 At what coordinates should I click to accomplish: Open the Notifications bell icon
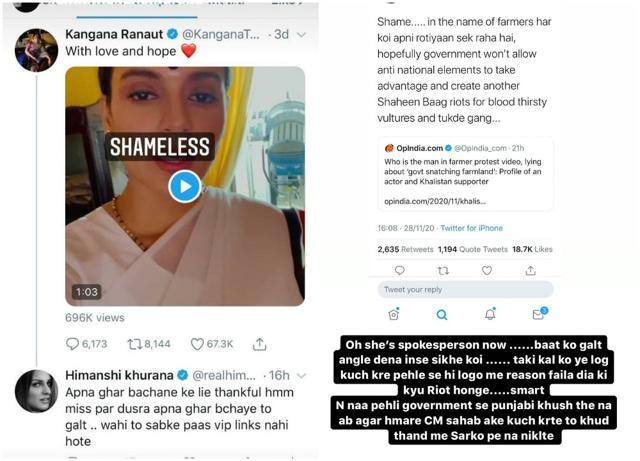point(490,314)
